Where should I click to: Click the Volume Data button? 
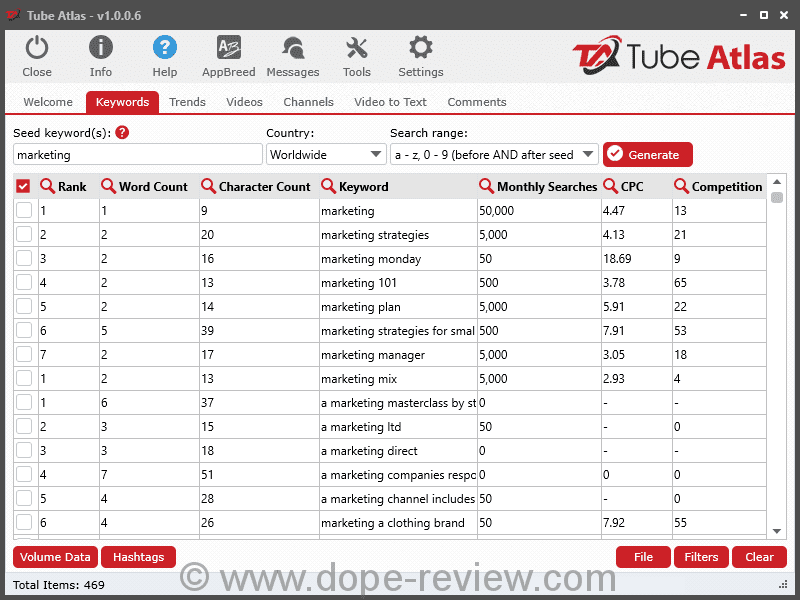(x=55, y=557)
